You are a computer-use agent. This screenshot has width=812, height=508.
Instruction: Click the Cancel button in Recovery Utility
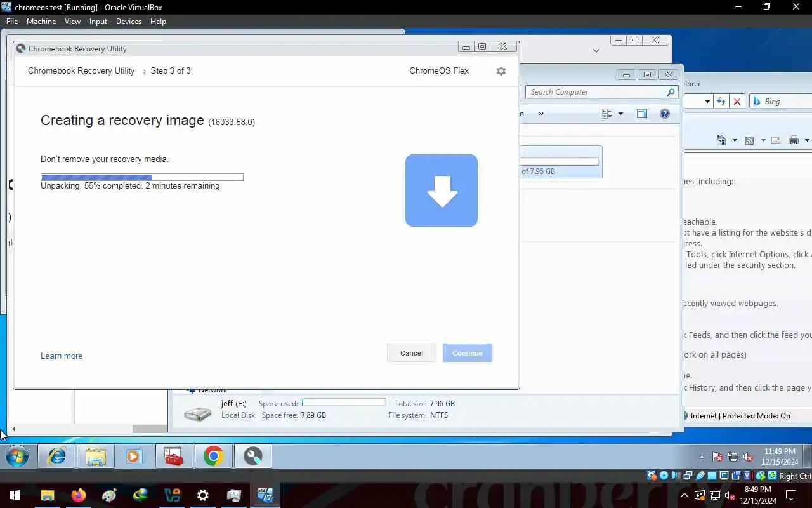point(412,353)
